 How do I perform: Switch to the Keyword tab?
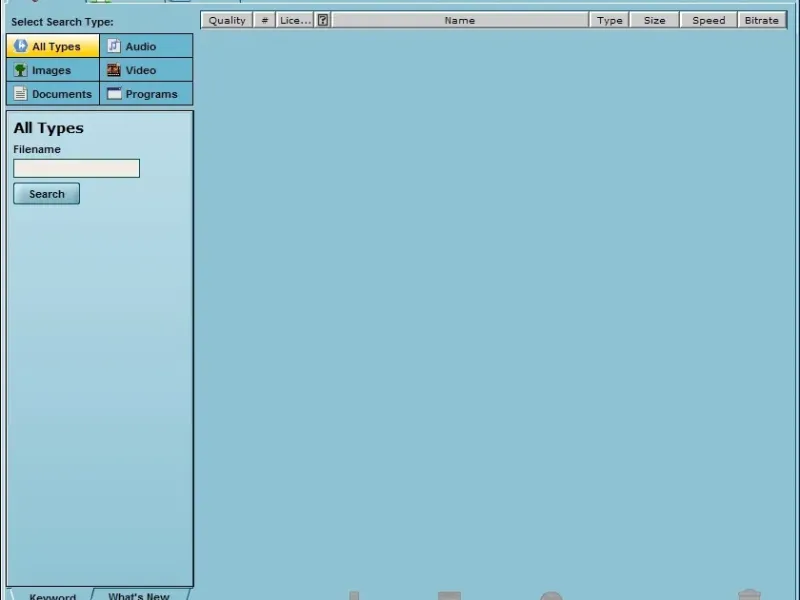[52, 595]
